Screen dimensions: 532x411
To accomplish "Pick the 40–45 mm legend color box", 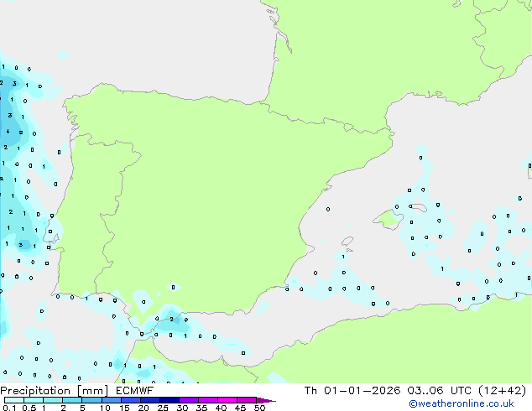I will point(227,400).
